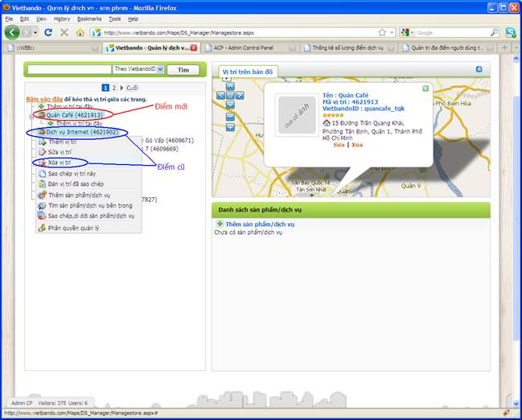This screenshot has width=522, height=420.
Task: Click the house address icon in popup
Action: click(327, 123)
